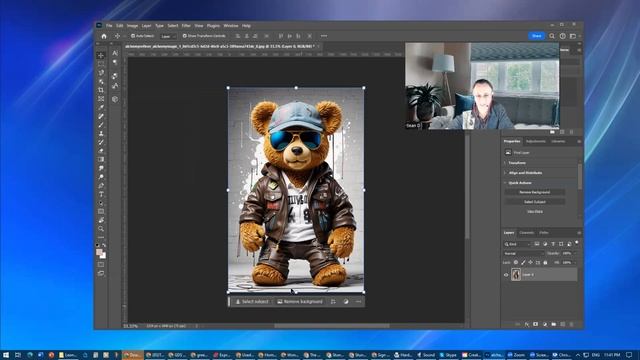Click Select subject on contextual taskbar
Image resolution: width=640 pixels, height=360 pixels.
tap(252, 302)
